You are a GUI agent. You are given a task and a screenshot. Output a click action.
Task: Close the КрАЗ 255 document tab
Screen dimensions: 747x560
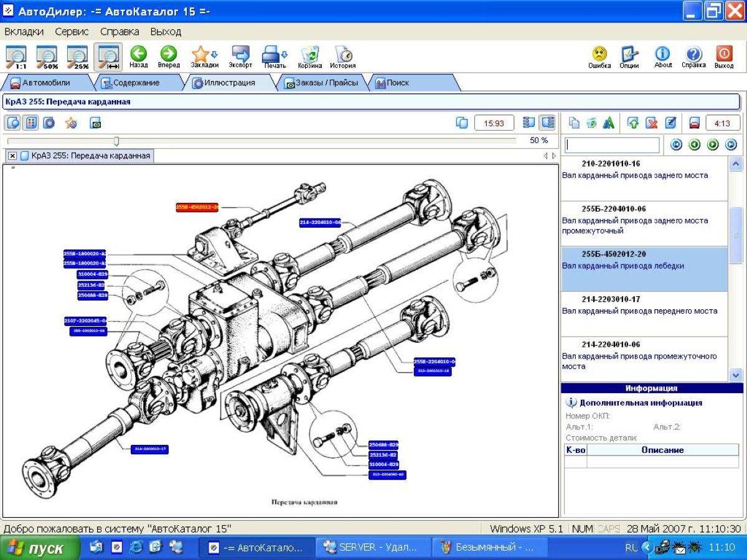(x=12, y=156)
